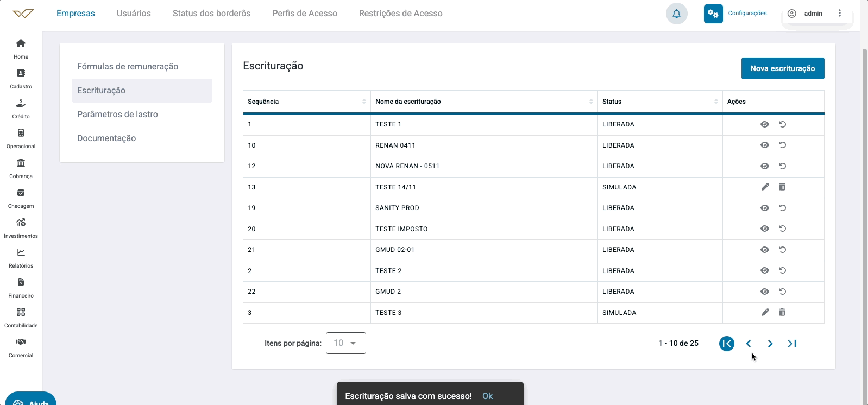The width and height of the screenshot is (868, 405).
Task: Revert the TESTE 2 escrituração
Action: 782,270
